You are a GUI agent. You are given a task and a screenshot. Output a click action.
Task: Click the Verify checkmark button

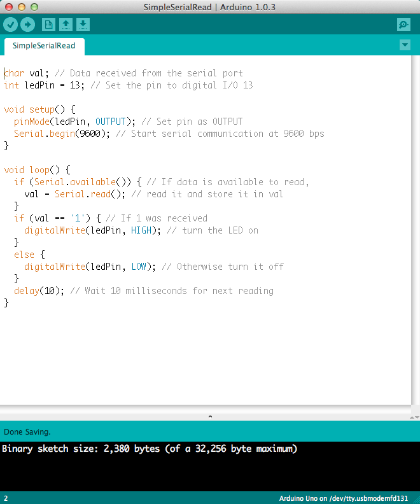[11, 25]
